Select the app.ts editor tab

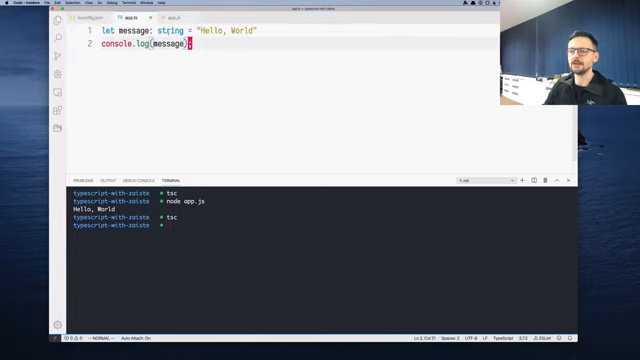click(x=131, y=18)
